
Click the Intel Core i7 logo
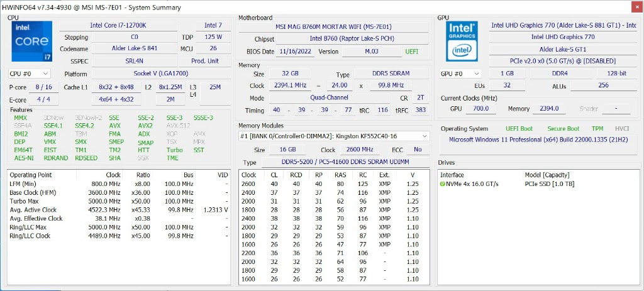(31, 41)
